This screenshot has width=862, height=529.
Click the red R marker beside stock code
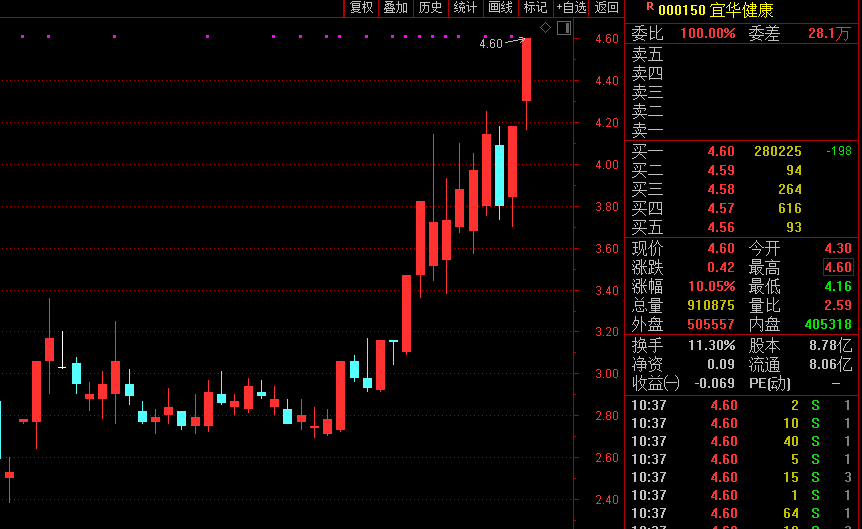click(x=650, y=6)
